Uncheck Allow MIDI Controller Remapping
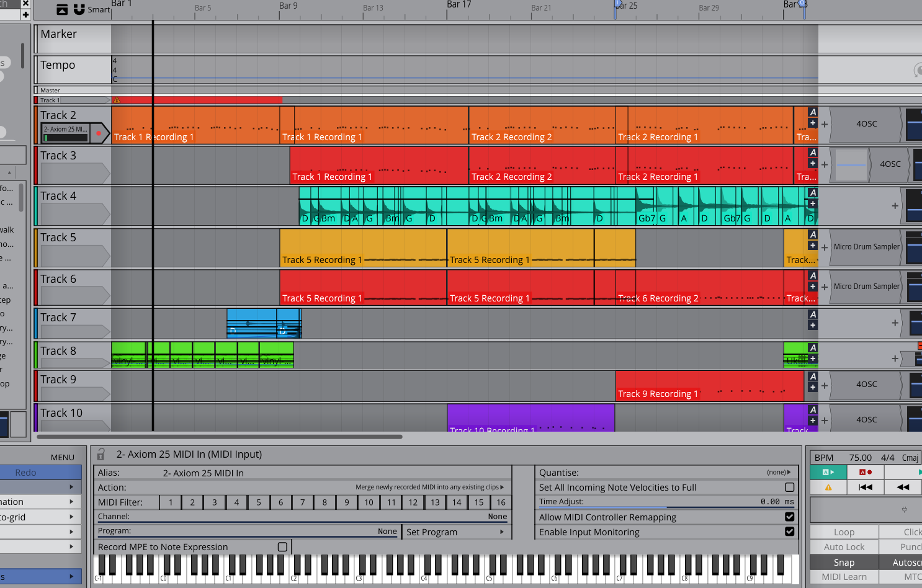Screen dimensions: 922x588 (789, 517)
